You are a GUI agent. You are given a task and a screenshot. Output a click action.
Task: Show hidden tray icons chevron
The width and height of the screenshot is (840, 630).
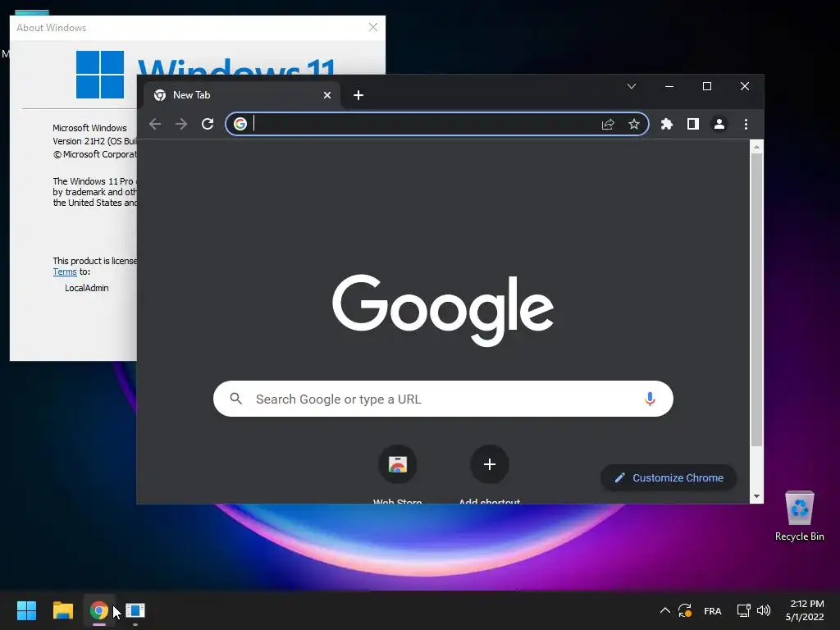pos(664,610)
